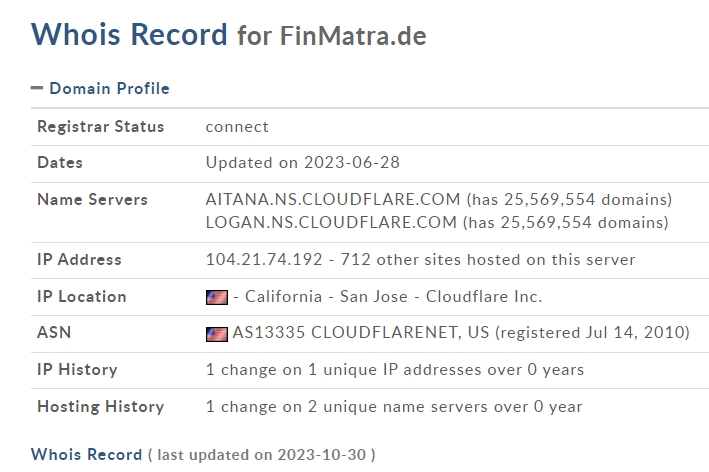Click the Hosting History change summary
The height and width of the screenshot is (472, 709).
pos(394,406)
